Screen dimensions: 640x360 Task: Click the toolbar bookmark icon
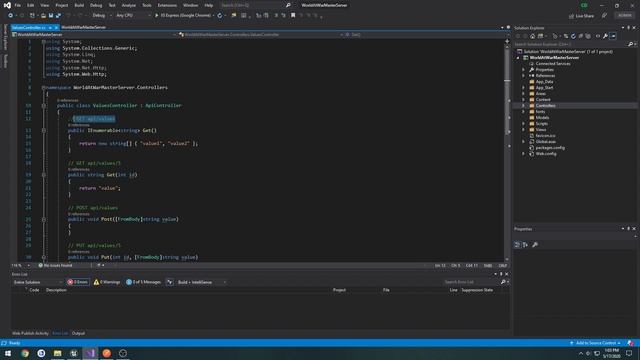[293, 16]
